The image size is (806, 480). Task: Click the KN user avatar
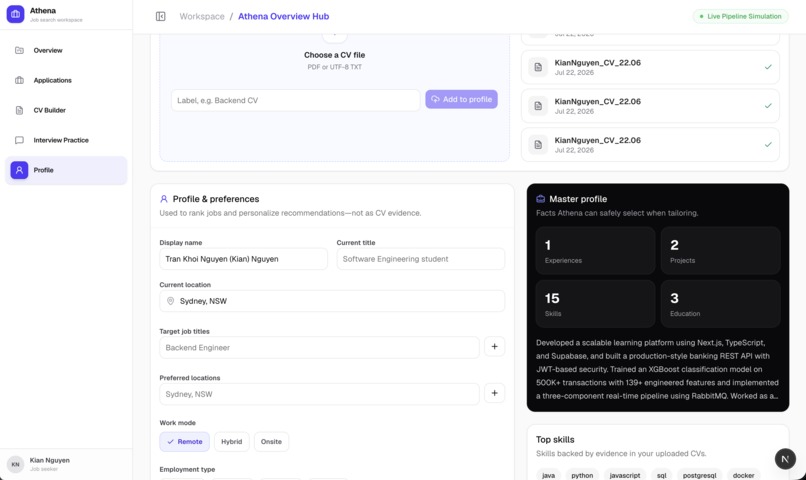pyautogui.click(x=15, y=465)
